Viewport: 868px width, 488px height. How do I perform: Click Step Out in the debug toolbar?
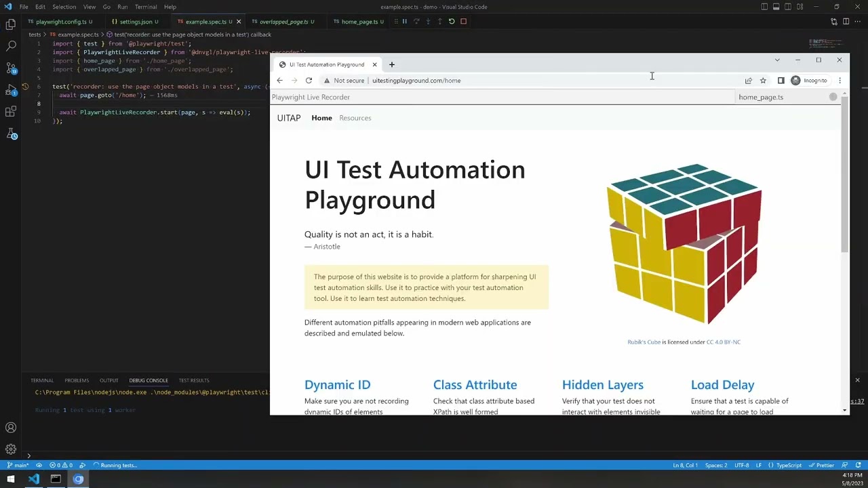pos(439,21)
